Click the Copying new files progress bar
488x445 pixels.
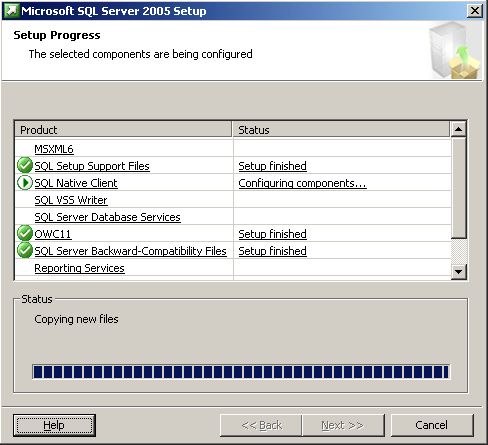coord(241,372)
